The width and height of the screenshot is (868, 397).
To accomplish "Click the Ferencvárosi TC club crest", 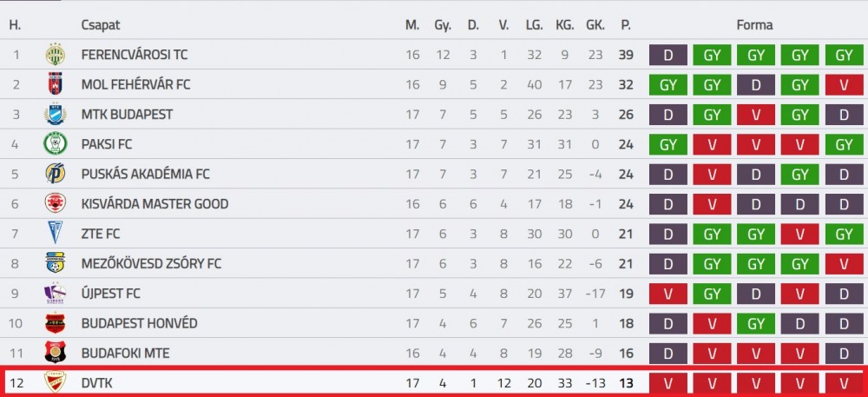I will [56, 54].
